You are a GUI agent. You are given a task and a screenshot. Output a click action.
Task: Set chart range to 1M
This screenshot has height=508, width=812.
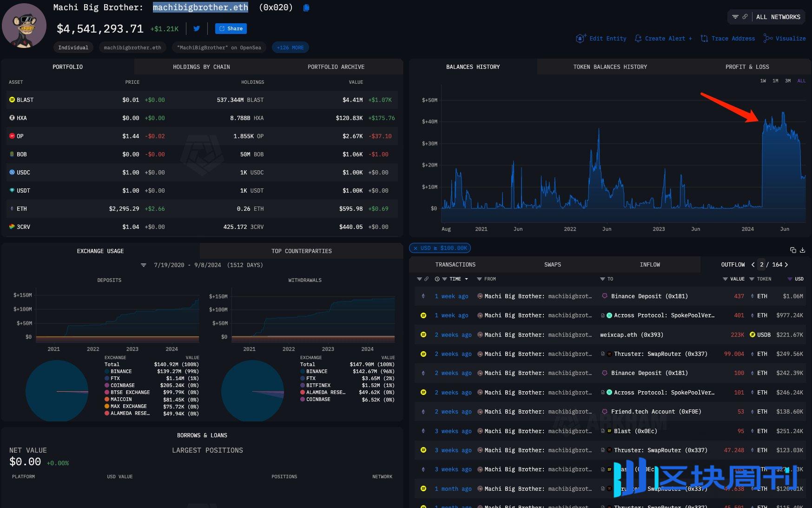775,81
